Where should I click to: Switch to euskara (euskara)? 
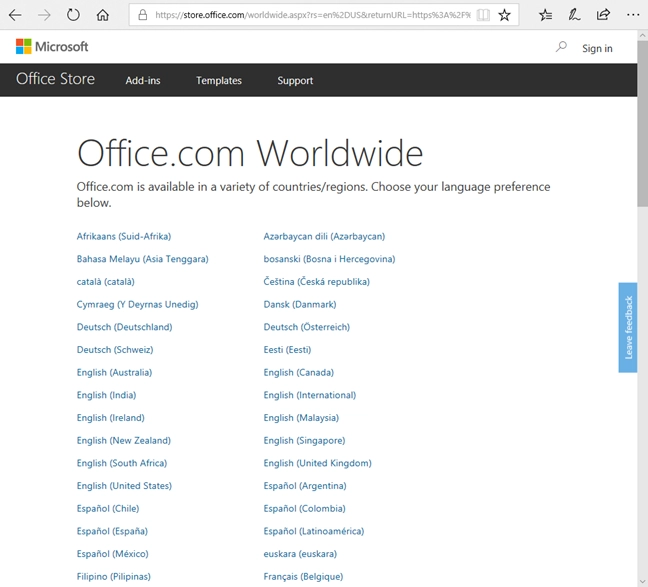[x=300, y=554]
